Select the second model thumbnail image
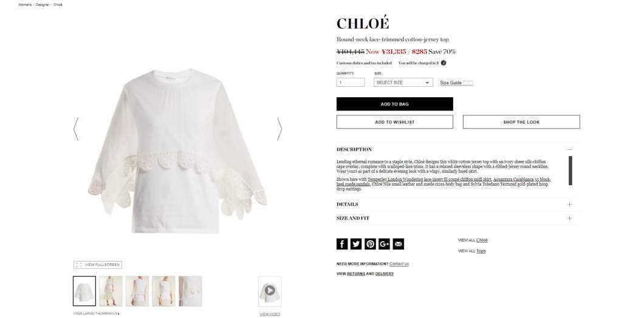 coord(111,291)
